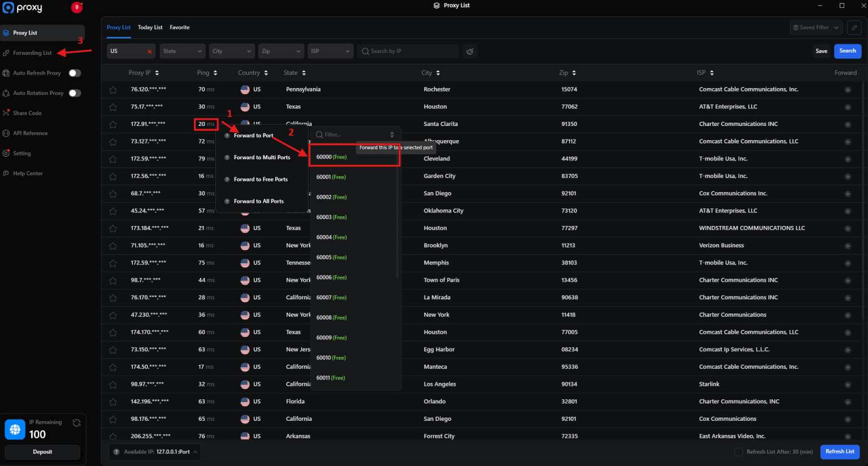Screen dimensions: 868x466
Task: Click the Search by IP input field
Action: pos(407,51)
